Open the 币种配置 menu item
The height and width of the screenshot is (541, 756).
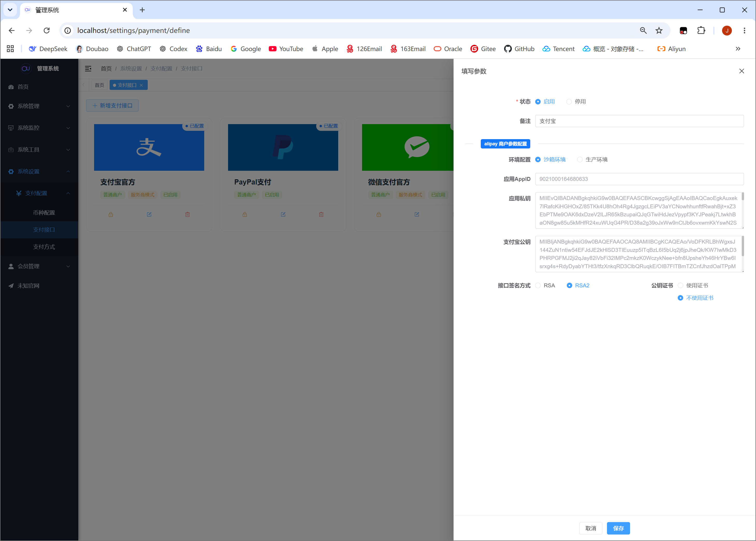(44, 212)
